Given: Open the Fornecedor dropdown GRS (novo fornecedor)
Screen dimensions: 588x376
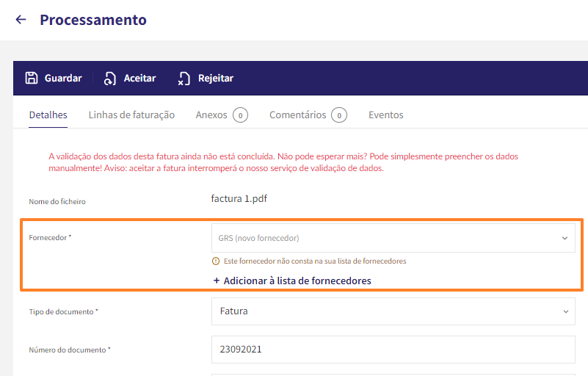Looking at the screenshot, I should pos(393,238).
